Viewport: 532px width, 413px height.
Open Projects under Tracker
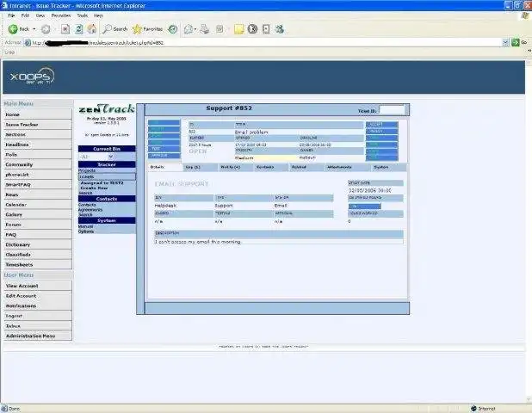(87, 170)
